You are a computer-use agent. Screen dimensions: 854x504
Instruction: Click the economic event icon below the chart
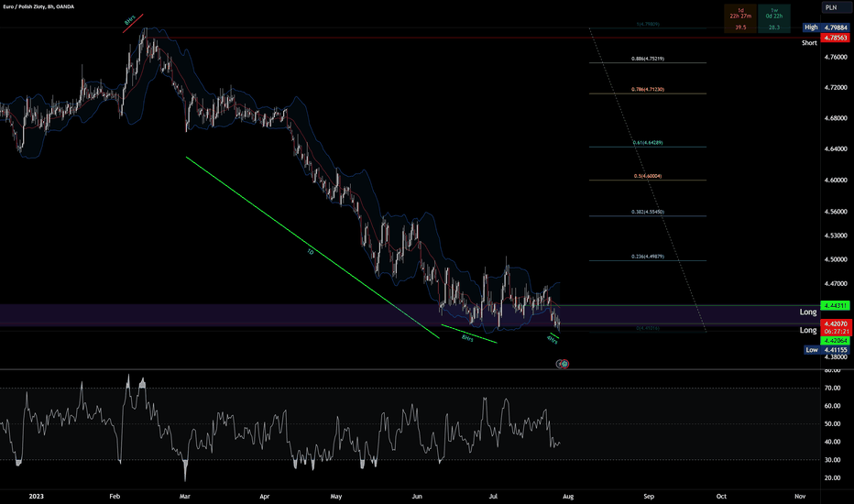coord(563,364)
